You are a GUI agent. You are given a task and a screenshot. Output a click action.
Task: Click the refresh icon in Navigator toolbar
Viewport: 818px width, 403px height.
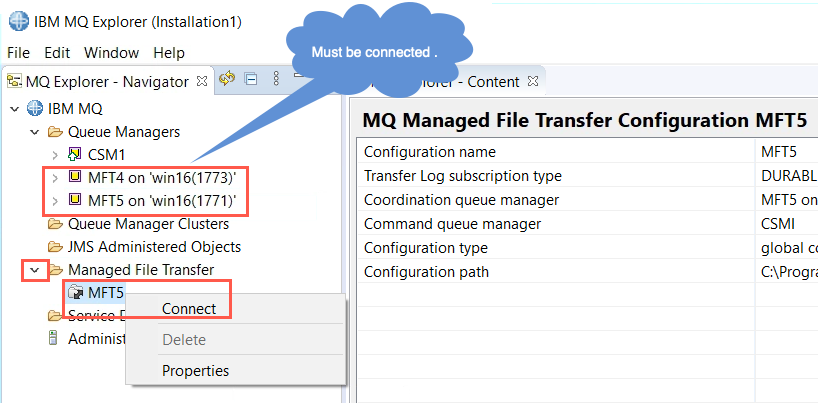(x=227, y=79)
